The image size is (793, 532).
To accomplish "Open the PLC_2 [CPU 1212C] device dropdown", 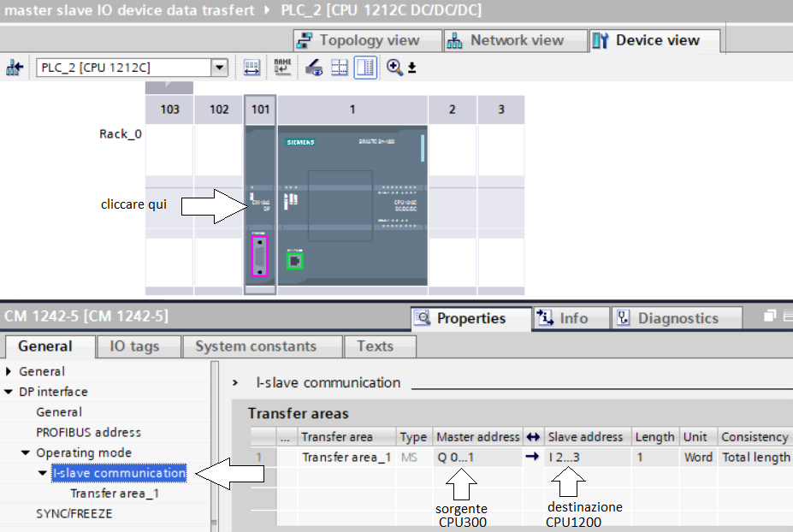I will coord(220,68).
